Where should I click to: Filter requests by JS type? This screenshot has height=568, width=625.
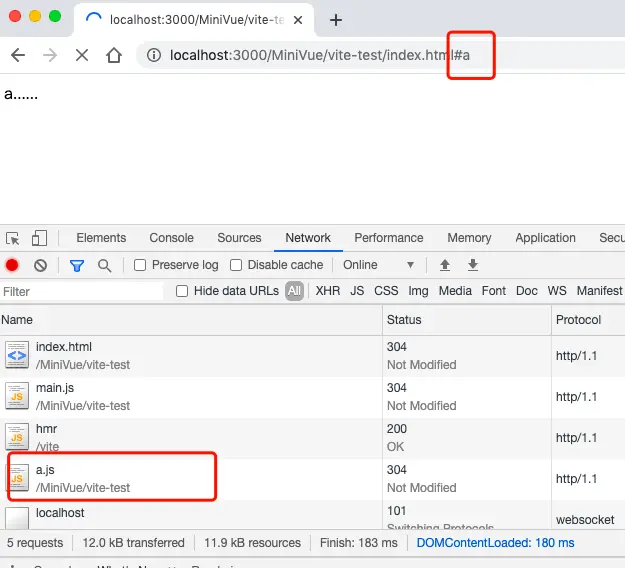(357, 291)
